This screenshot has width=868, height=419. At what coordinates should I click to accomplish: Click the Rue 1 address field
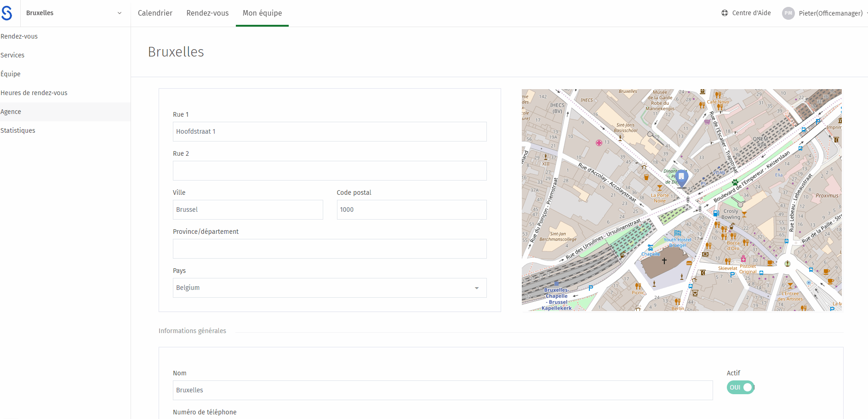(x=330, y=131)
